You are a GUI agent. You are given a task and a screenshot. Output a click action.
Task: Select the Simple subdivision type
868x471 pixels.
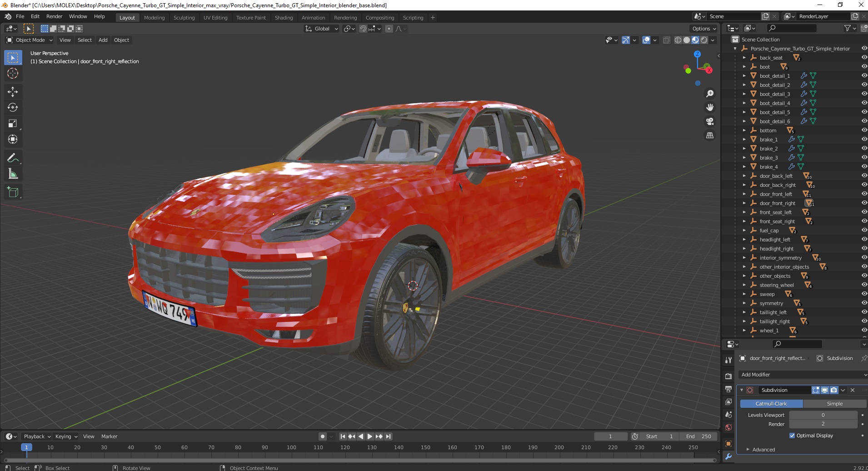click(x=834, y=404)
